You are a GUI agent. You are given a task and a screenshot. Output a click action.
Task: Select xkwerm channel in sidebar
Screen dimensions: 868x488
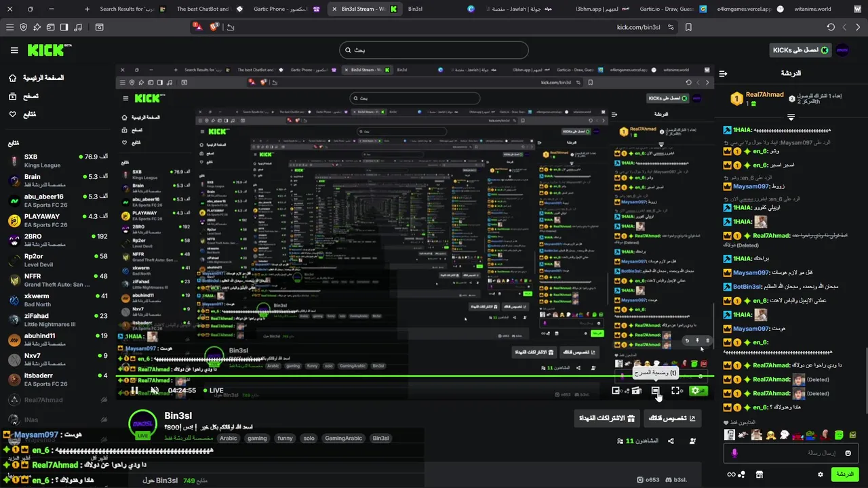58,300
